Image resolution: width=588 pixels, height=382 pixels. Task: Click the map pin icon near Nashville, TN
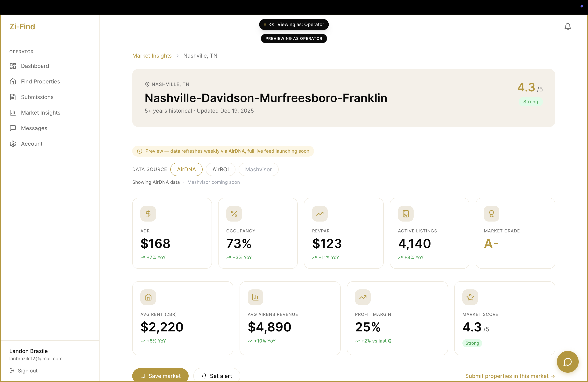147,84
